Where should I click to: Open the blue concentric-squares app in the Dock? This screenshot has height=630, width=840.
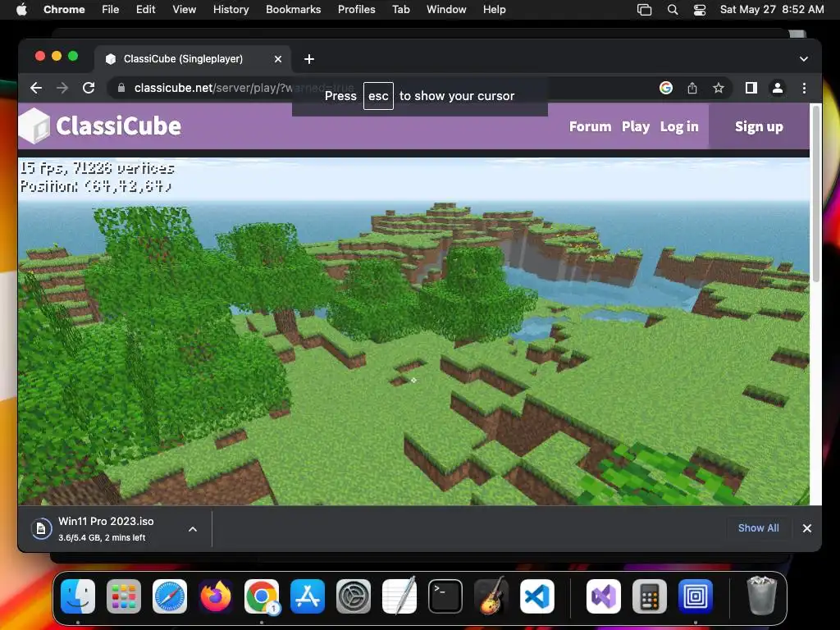696,596
